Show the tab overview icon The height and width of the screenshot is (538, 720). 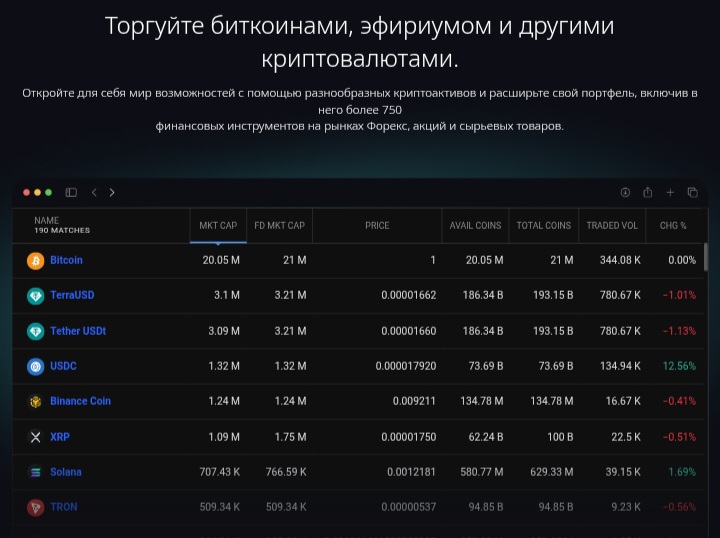tap(692, 192)
